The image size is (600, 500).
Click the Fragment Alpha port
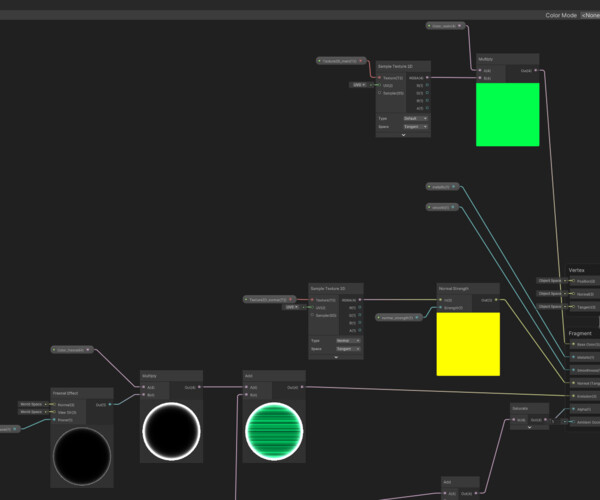(573, 409)
